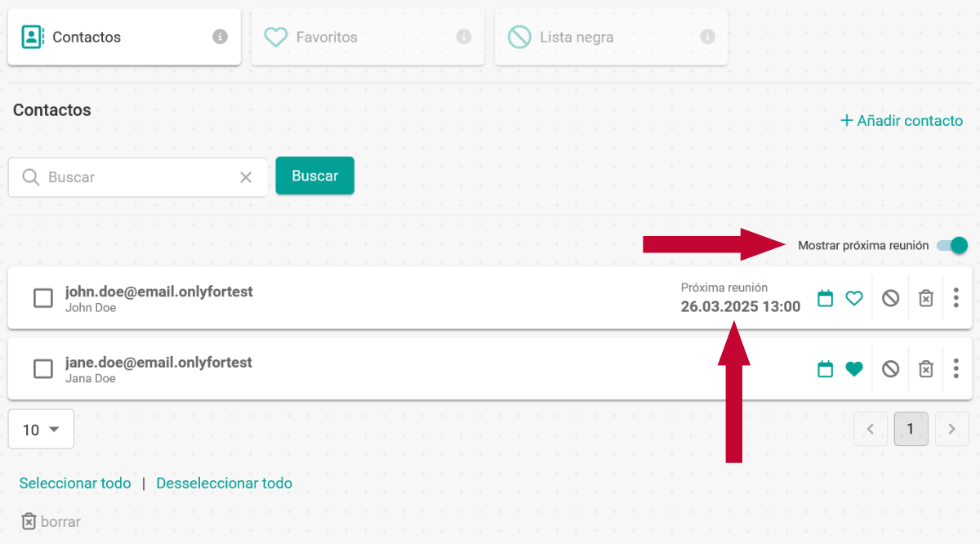Delete John Doe contact trash icon
This screenshot has height=544, width=980.
[x=925, y=298]
